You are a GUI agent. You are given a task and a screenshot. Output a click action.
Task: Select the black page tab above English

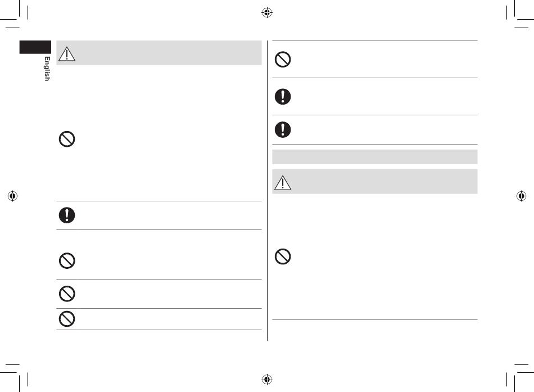coord(35,47)
